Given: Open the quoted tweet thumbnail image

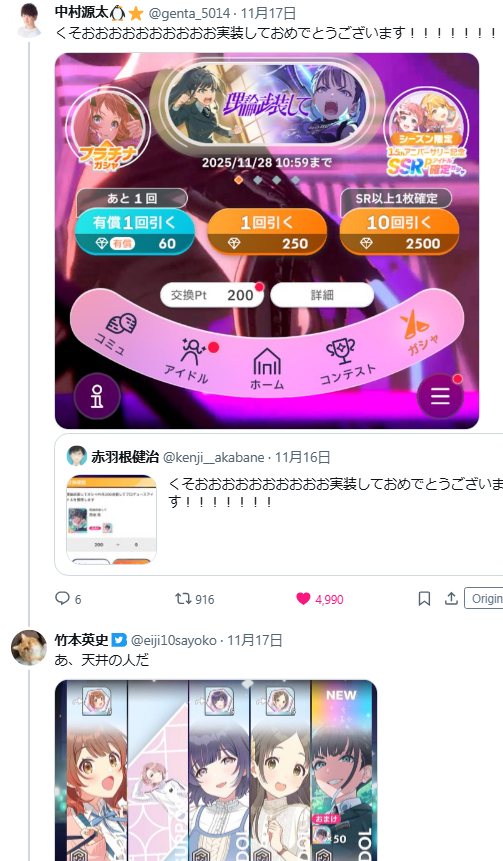Looking at the screenshot, I should (111, 519).
